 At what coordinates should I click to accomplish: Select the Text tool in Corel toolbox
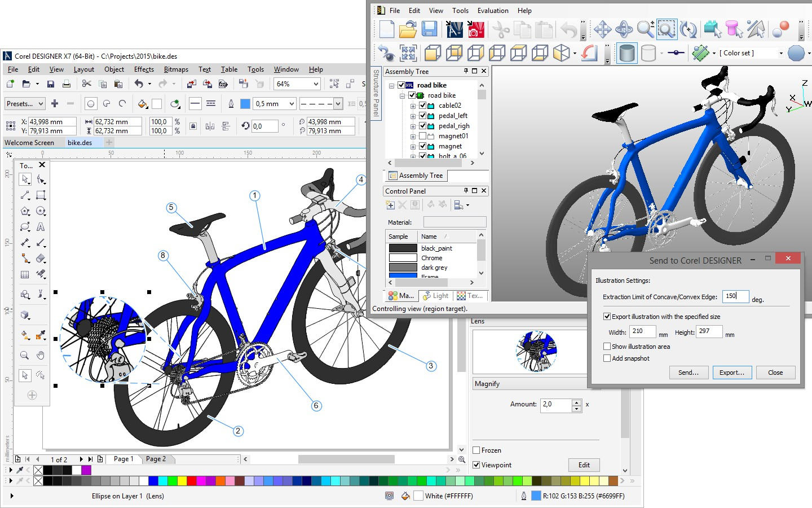[x=41, y=227]
